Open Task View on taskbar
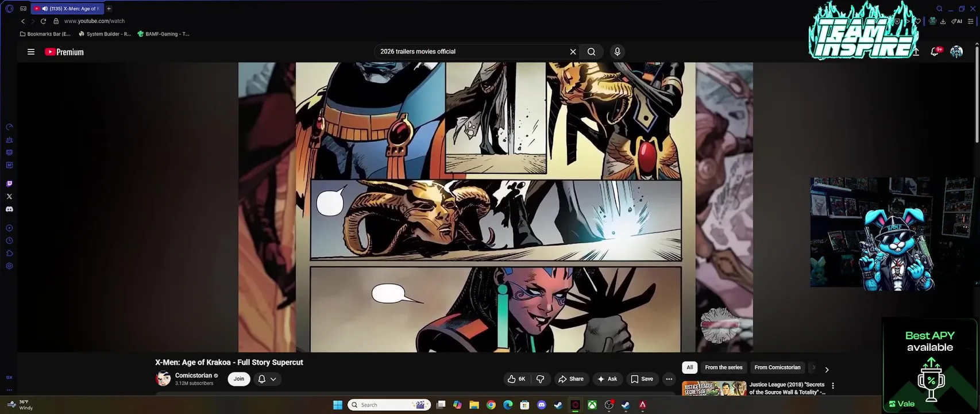Image resolution: width=980 pixels, height=414 pixels. [441, 405]
